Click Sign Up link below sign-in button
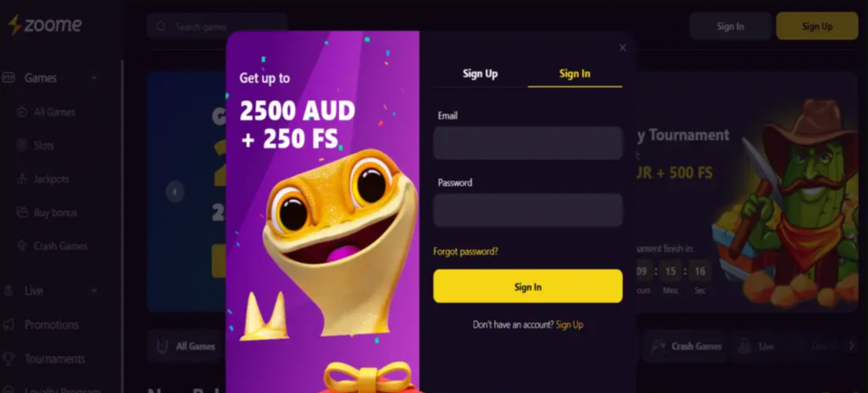The height and width of the screenshot is (393, 868). [x=569, y=325]
